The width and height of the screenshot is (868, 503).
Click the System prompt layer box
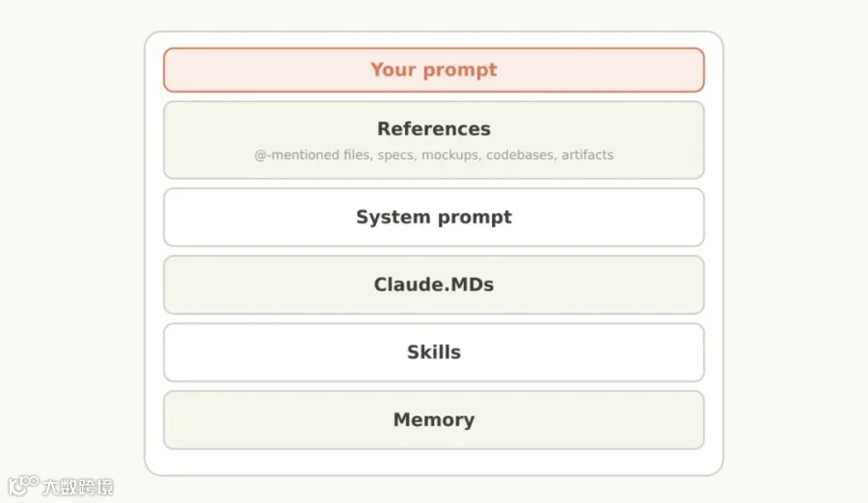[x=433, y=217]
